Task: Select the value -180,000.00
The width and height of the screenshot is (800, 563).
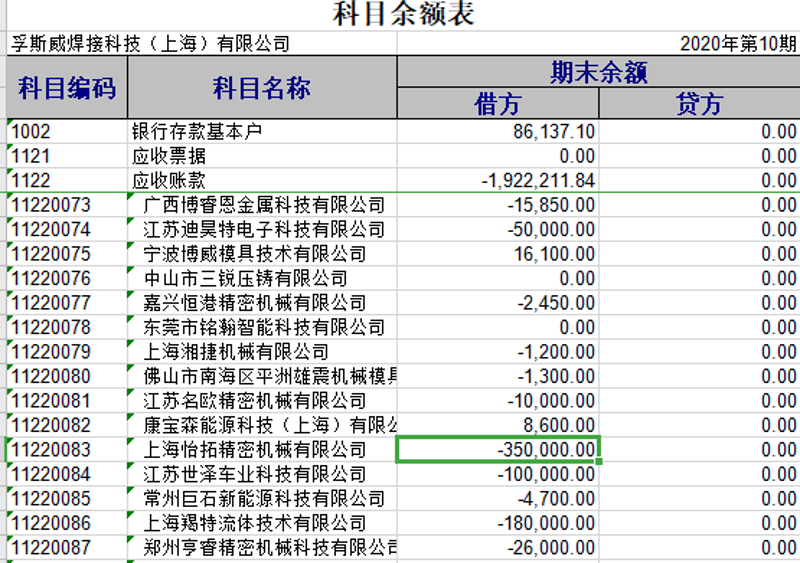Action: pos(498,524)
